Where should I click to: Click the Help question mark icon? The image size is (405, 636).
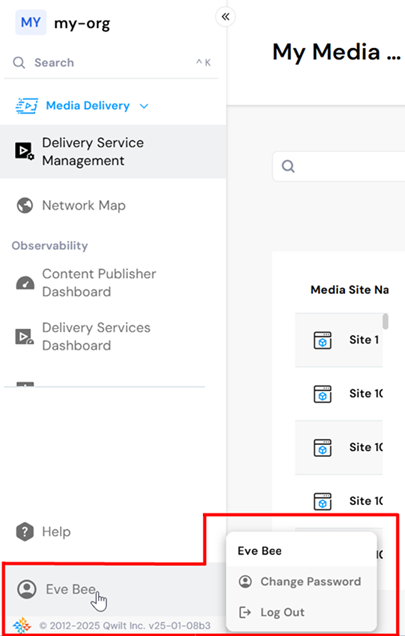[x=25, y=531]
